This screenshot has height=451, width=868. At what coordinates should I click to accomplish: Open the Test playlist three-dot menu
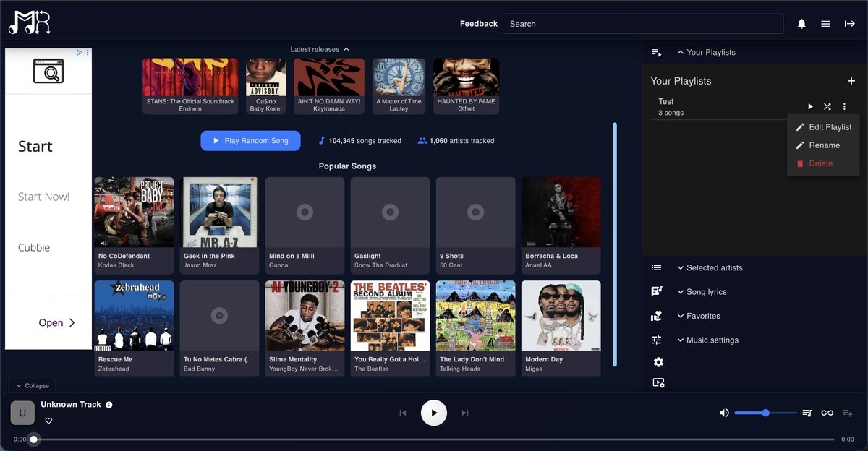[x=844, y=107]
